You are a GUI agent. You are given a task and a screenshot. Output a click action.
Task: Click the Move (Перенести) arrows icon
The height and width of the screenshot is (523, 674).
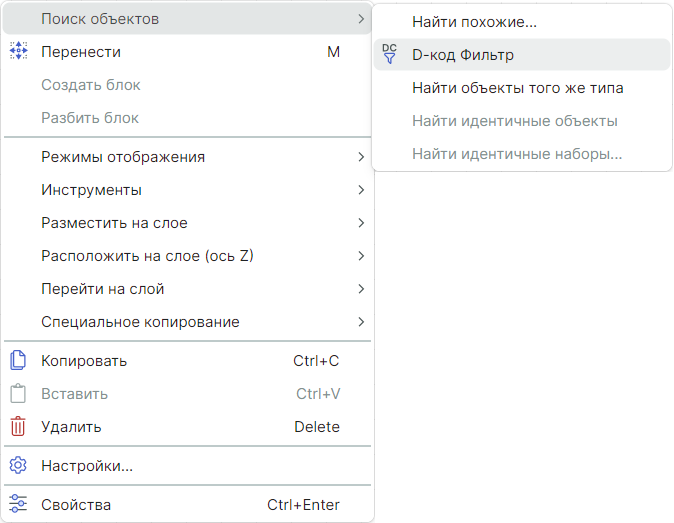[18, 52]
